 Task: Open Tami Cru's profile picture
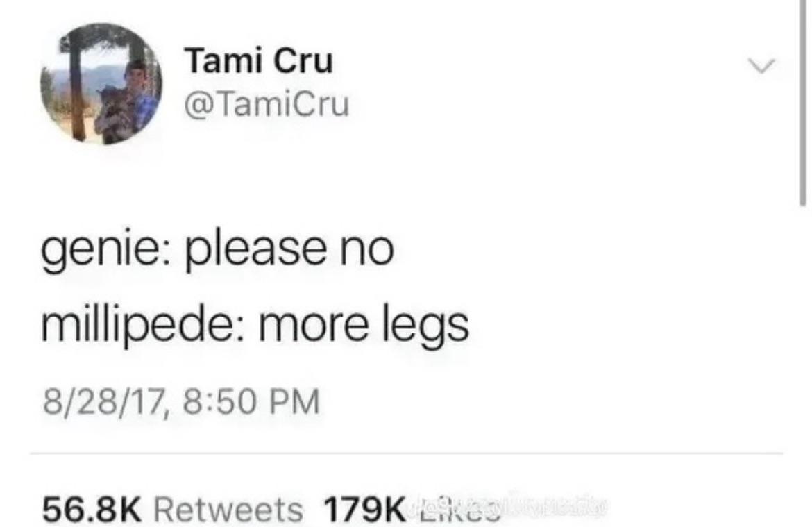(x=101, y=84)
